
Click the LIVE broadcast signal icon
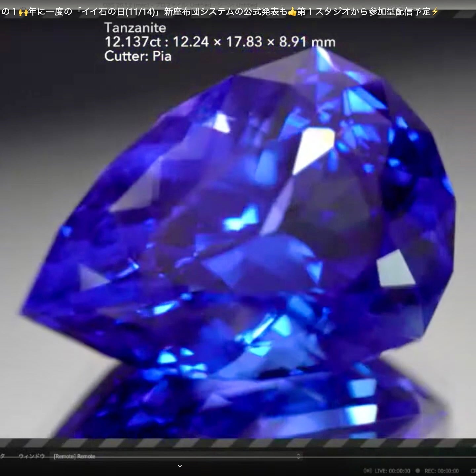point(368,471)
